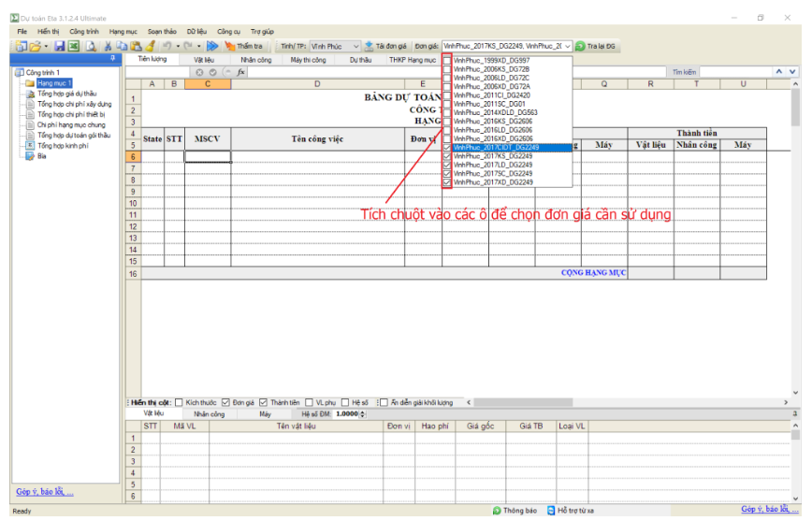The image size is (812, 521).
Task: Click the Print preview magnifier icon
Action: [91, 46]
